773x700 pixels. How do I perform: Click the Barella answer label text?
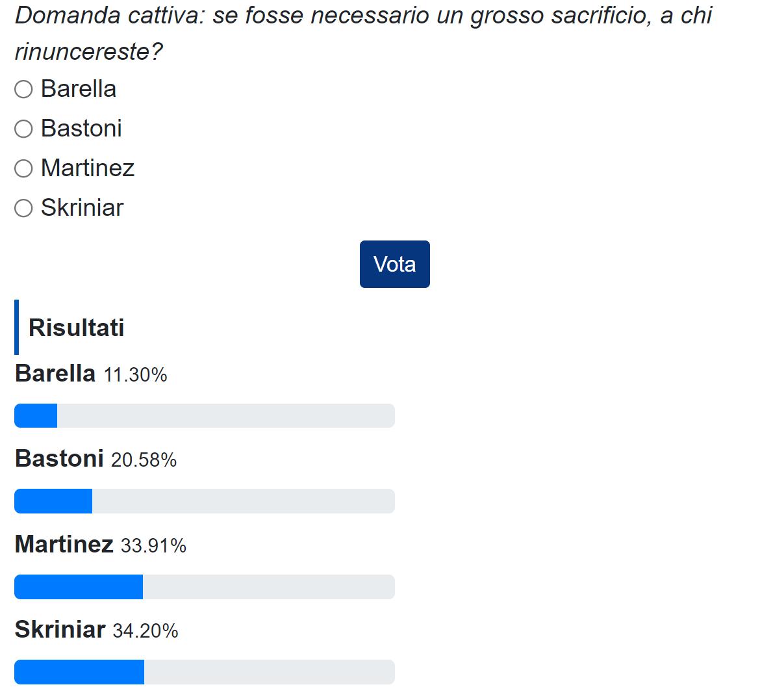pos(79,89)
